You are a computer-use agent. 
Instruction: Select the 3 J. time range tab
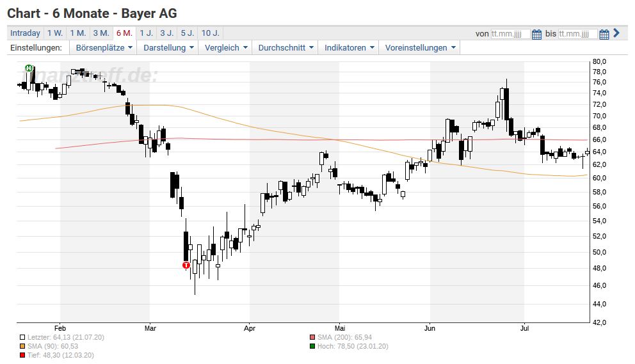(x=167, y=33)
